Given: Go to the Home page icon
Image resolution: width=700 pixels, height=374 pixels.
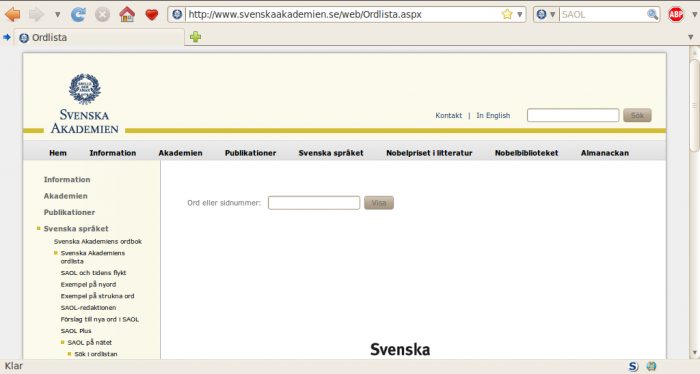Looking at the screenshot, I should (127, 14).
